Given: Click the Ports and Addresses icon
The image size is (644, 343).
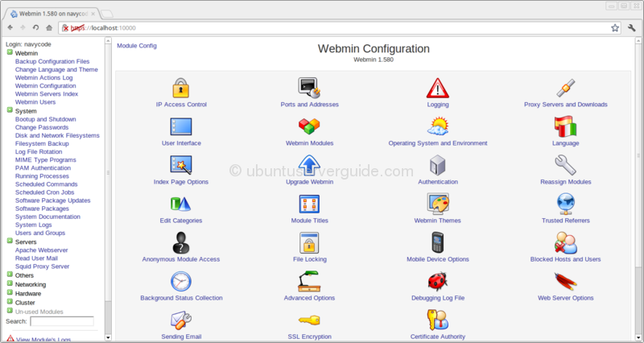Looking at the screenshot, I should [x=309, y=88].
